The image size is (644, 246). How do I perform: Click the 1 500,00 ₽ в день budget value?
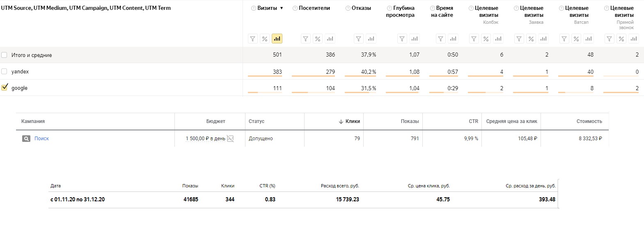click(205, 139)
